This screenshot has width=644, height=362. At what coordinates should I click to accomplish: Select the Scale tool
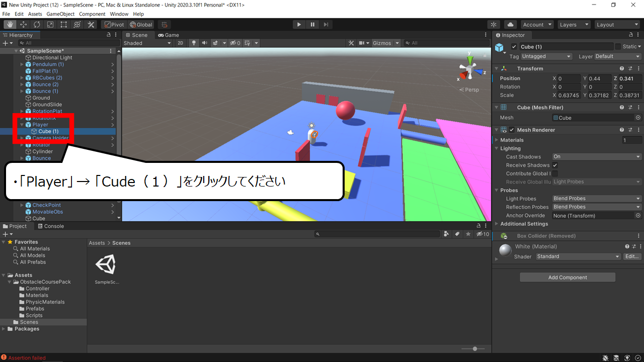pos(50,25)
